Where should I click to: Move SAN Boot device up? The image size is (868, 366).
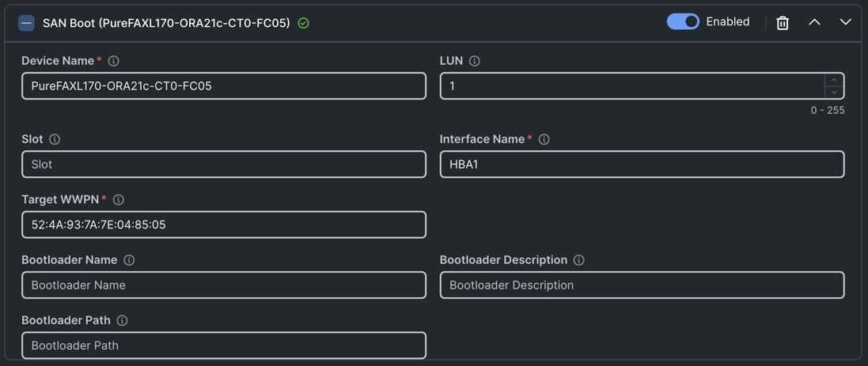click(x=814, y=22)
